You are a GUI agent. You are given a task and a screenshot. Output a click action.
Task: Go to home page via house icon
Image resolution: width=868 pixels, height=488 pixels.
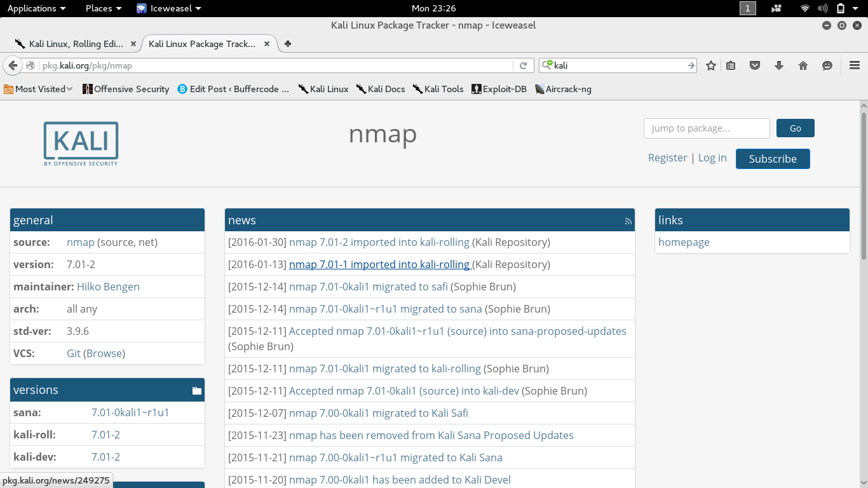click(x=803, y=65)
